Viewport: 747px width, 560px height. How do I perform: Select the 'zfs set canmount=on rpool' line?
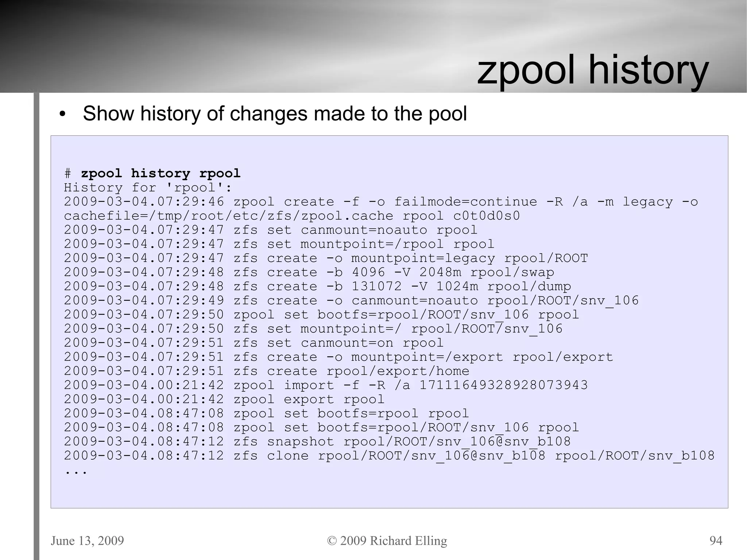[x=254, y=343]
